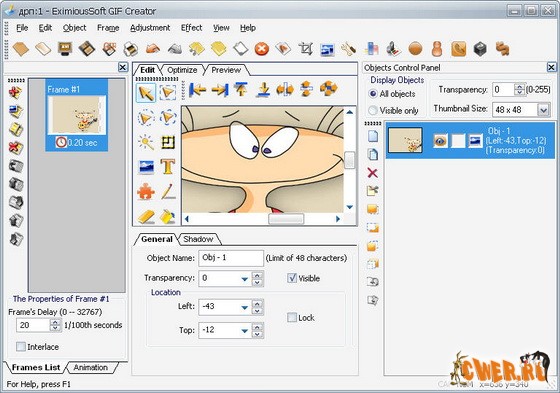Adjust the General tab Transparency spinner

point(257,279)
